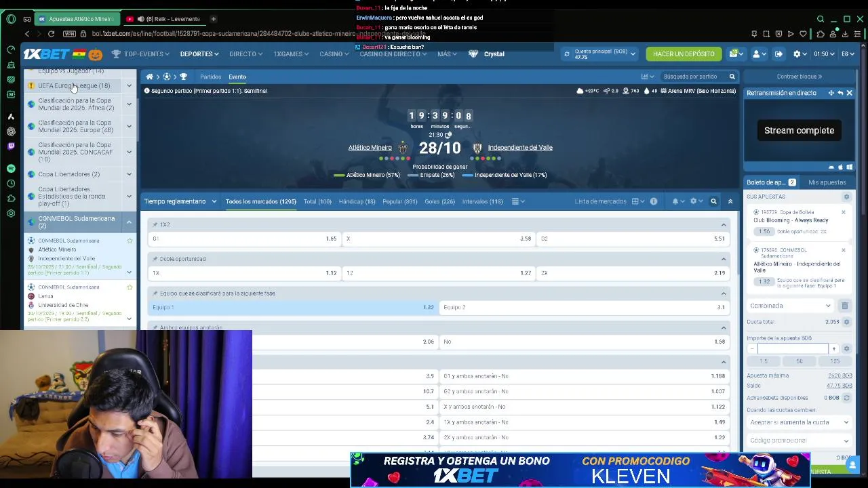The image size is (868, 488).
Task: Open Twitch icon in browser sidebar
Action: [x=11, y=146]
